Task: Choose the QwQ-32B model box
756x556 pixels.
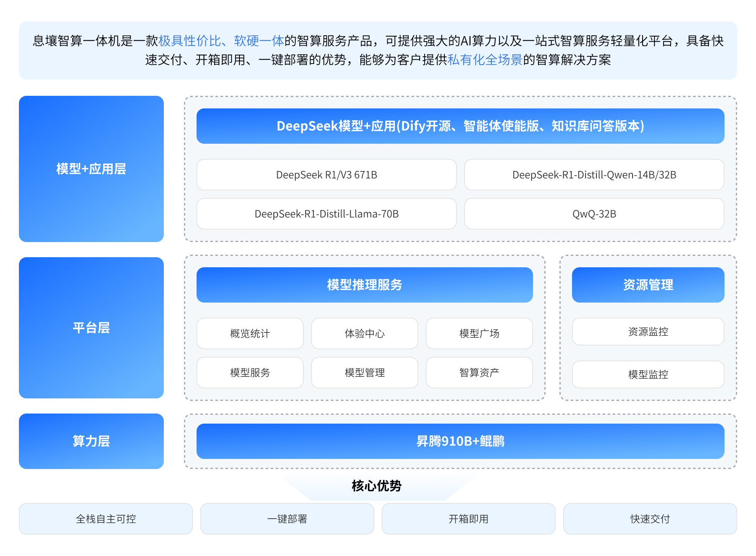Action: 594,214
